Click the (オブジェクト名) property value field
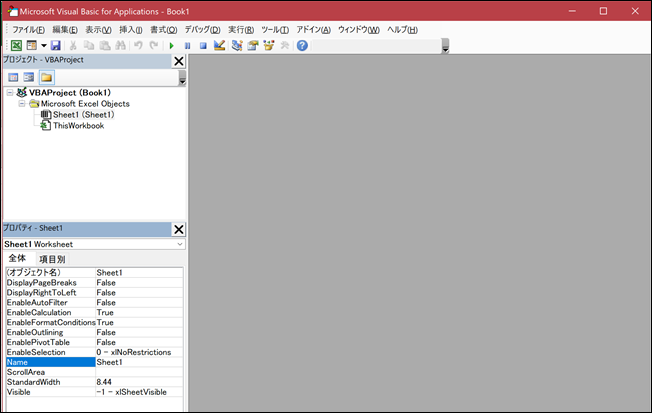This screenshot has width=652, height=413. 139,272
